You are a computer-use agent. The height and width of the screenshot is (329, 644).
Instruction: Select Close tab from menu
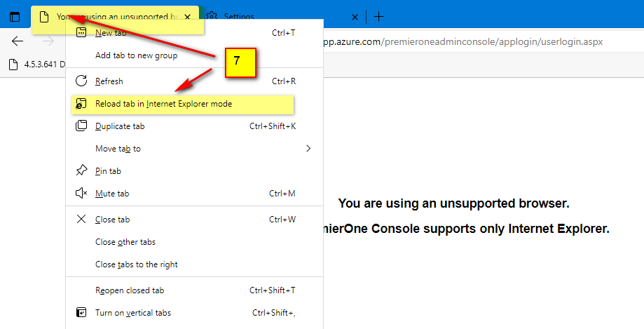[195, 220]
